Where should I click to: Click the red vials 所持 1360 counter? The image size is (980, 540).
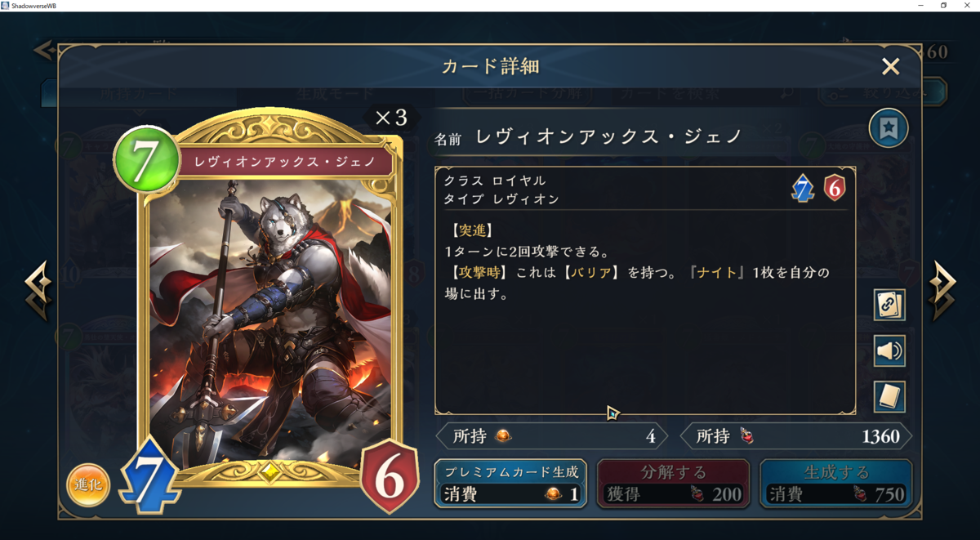pos(796,436)
